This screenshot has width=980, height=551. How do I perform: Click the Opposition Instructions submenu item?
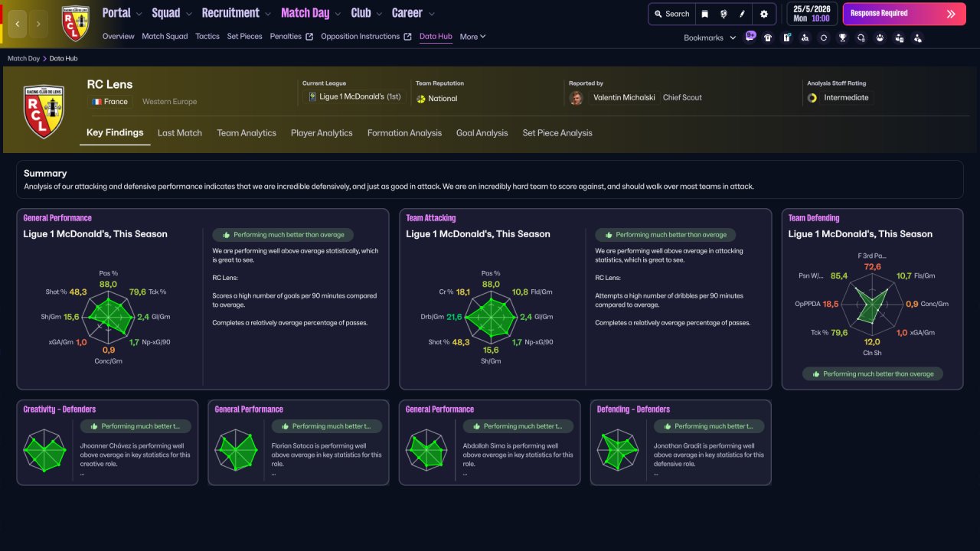[x=360, y=37]
